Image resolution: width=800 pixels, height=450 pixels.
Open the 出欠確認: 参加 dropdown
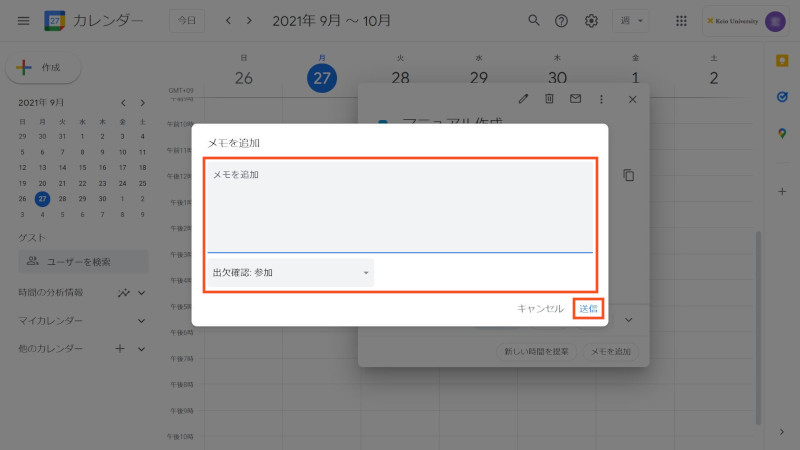point(290,273)
